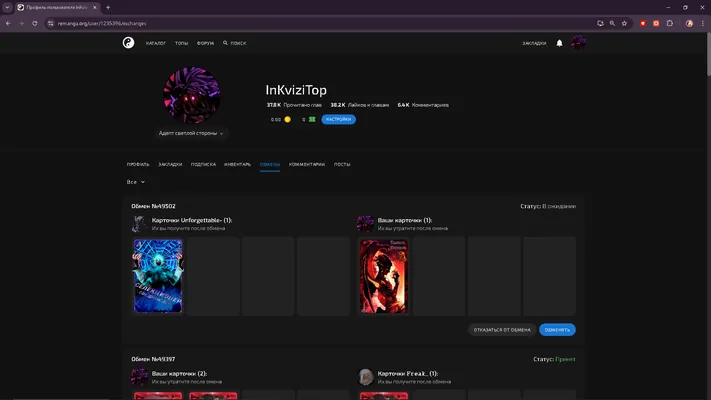Open the browser tab search dropdown
711x400 pixels.
coord(7,7)
